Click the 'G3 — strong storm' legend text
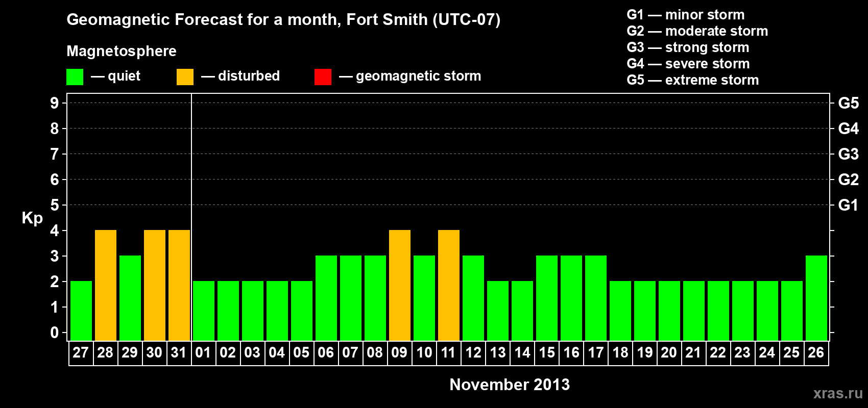Image resolution: width=868 pixels, height=408 pixels. [x=688, y=47]
